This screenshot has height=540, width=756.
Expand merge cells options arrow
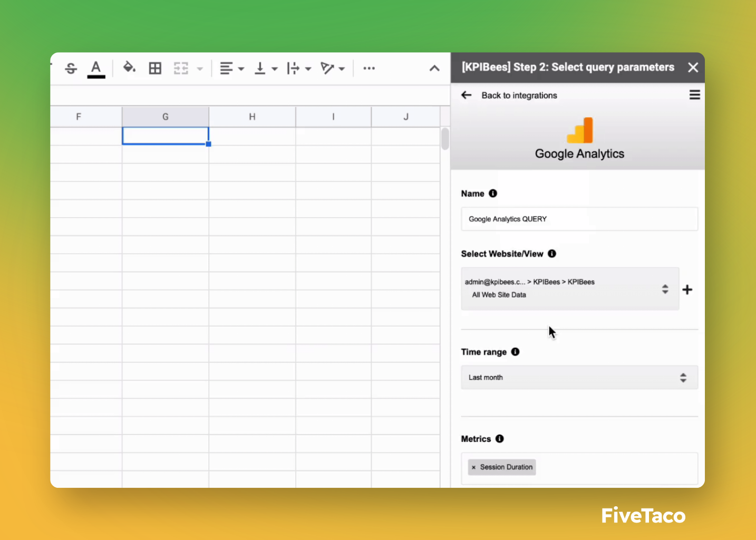200,69
